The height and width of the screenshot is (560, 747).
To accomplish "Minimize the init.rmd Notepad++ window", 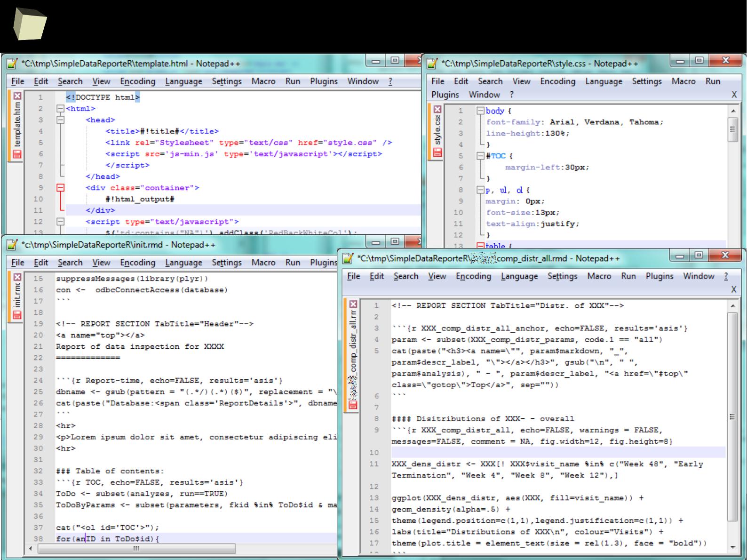I will coord(375,242).
